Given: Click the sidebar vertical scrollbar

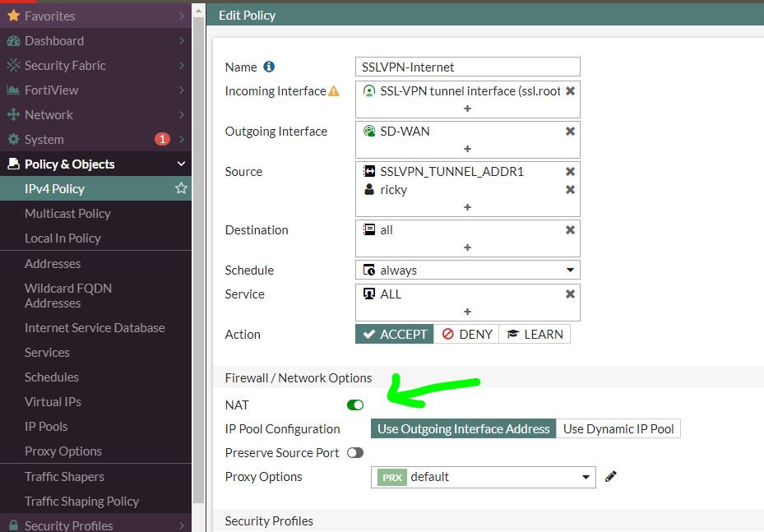Looking at the screenshot, I should [x=198, y=261].
